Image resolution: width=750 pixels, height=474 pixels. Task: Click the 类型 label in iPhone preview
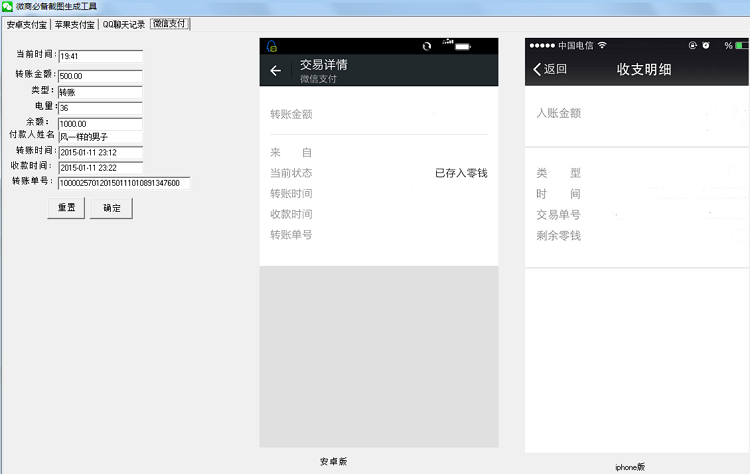coord(559,173)
